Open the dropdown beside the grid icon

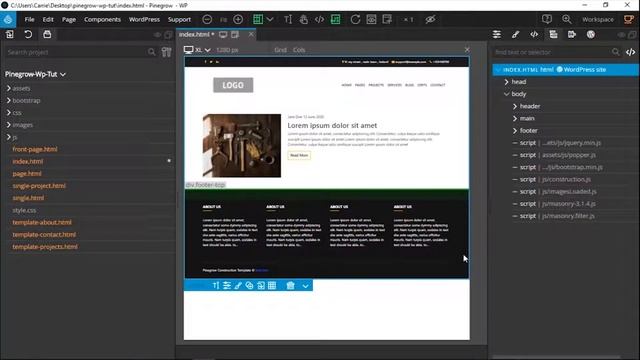[x=270, y=19]
